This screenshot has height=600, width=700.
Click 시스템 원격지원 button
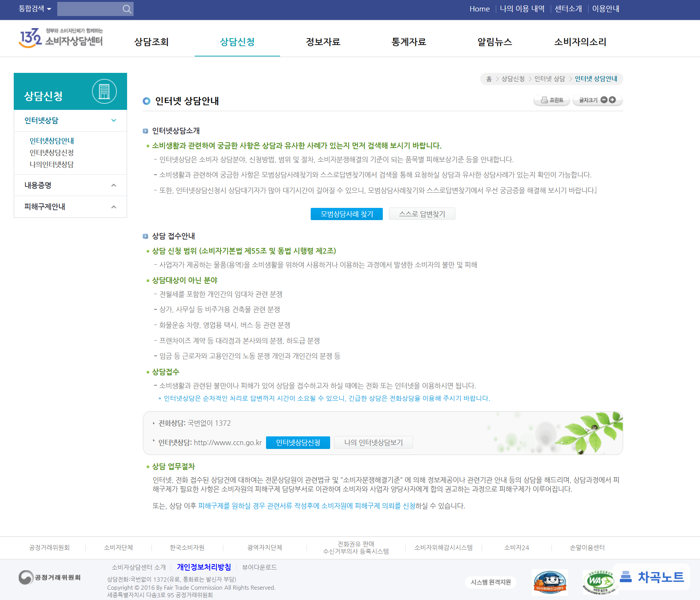(x=490, y=582)
